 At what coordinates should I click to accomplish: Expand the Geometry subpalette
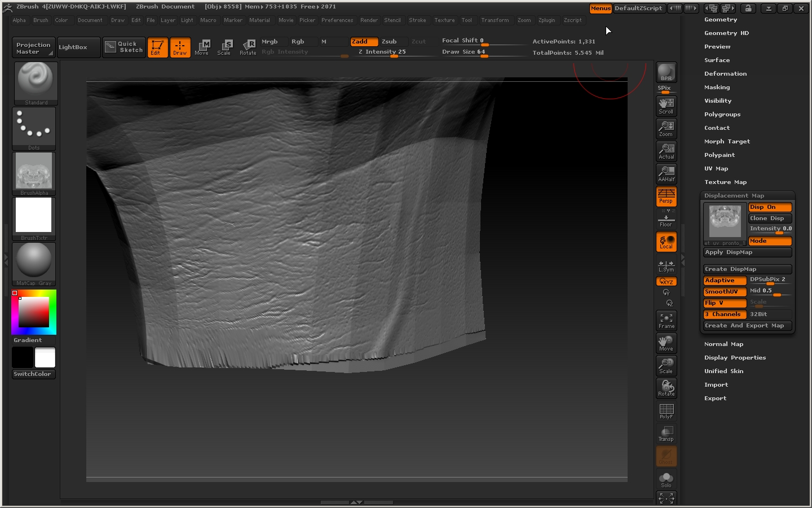[x=721, y=19]
